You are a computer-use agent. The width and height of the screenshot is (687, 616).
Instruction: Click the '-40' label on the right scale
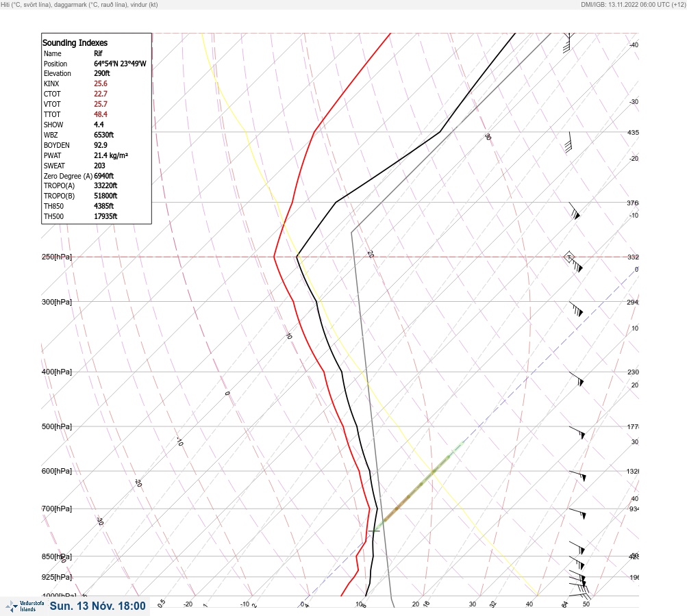coord(634,45)
